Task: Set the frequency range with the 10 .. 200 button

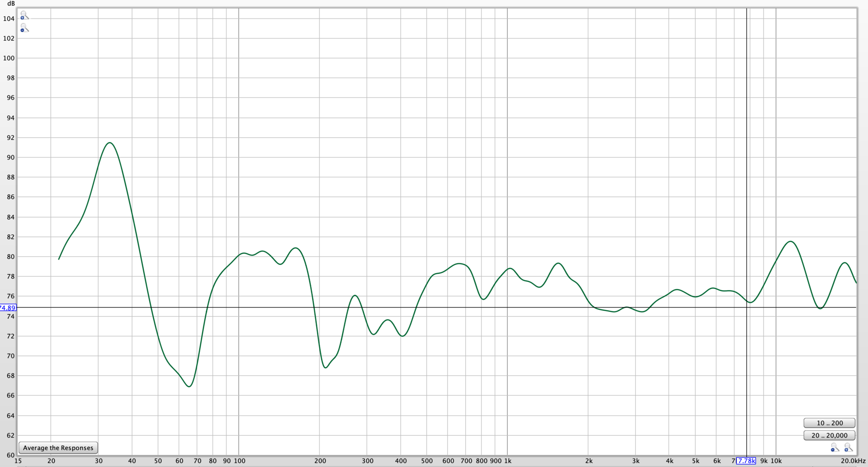Action: (x=830, y=423)
